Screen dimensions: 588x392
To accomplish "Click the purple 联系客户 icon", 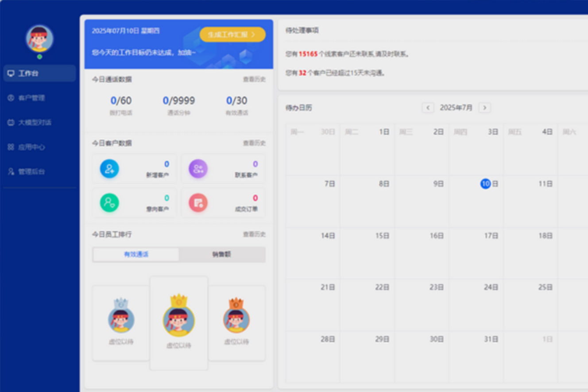I will pos(198,169).
